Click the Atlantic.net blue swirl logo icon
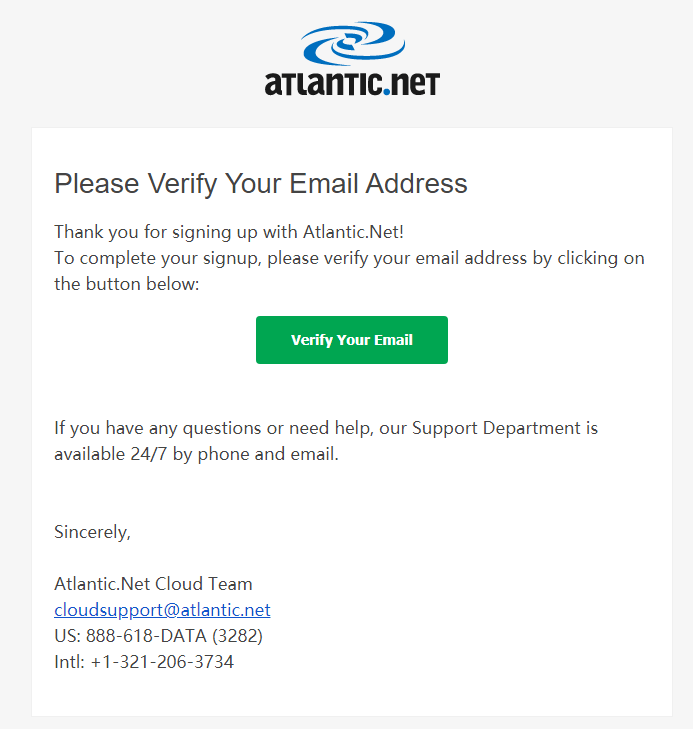Screen dimensions: 693x729 pos(353,43)
